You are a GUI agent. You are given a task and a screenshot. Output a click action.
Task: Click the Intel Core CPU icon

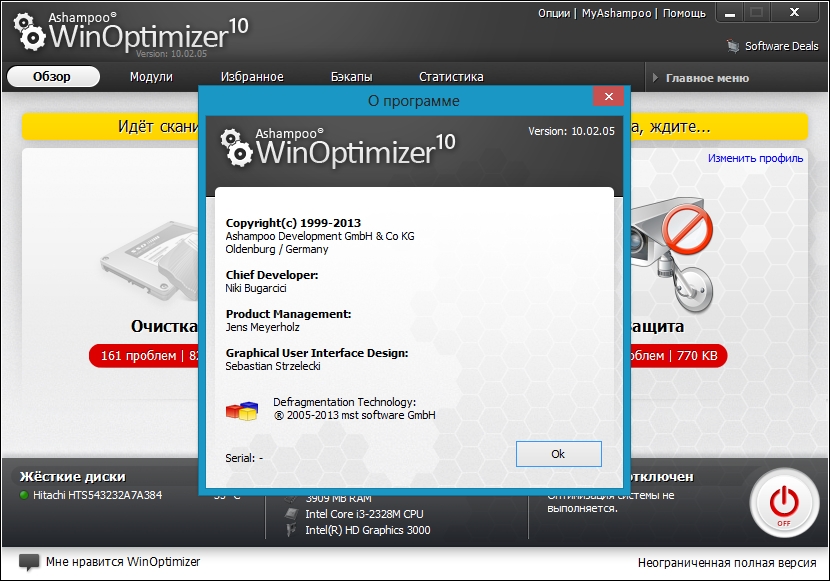(291, 514)
